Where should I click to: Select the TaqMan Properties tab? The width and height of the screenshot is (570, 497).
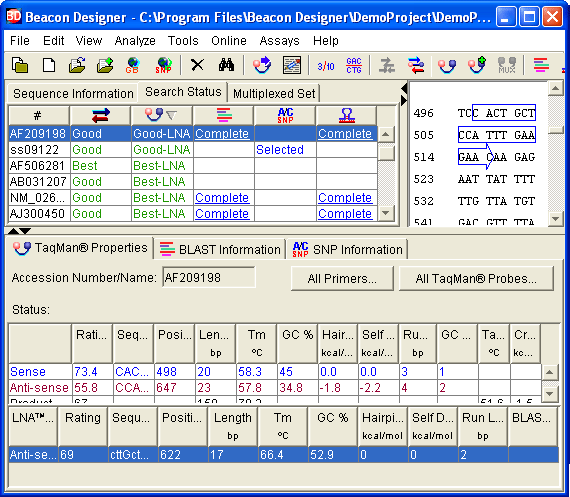(80, 248)
